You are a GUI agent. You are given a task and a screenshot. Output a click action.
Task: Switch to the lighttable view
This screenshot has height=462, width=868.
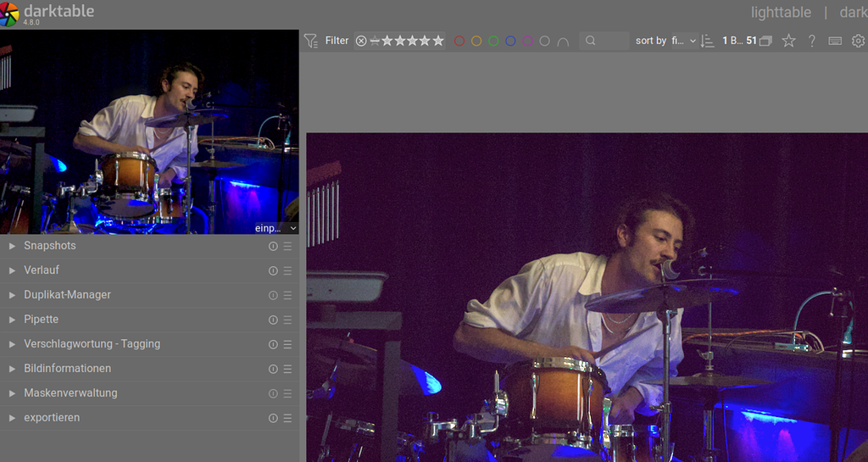(x=781, y=12)
